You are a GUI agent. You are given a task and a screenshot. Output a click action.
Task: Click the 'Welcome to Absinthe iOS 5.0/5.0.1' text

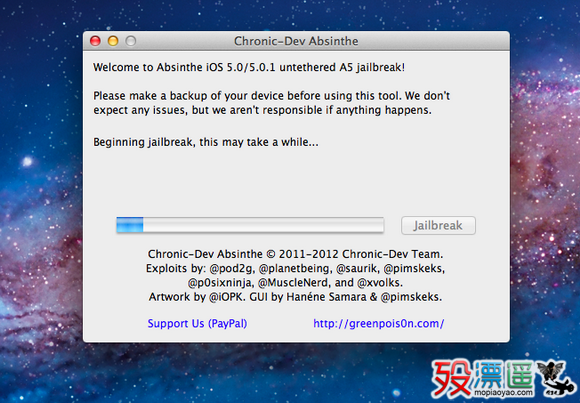(x=249, y=68)
